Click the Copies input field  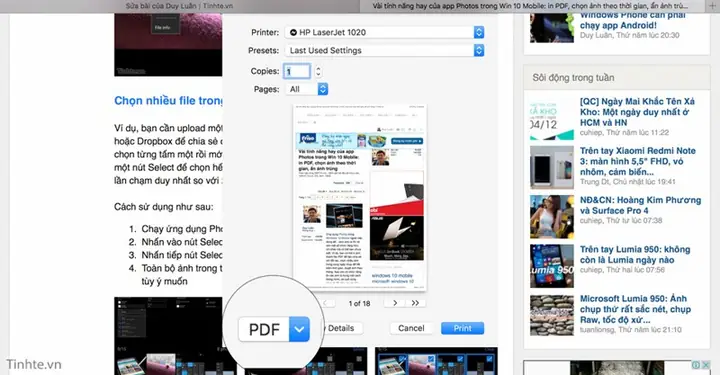[x=297, y=72]
